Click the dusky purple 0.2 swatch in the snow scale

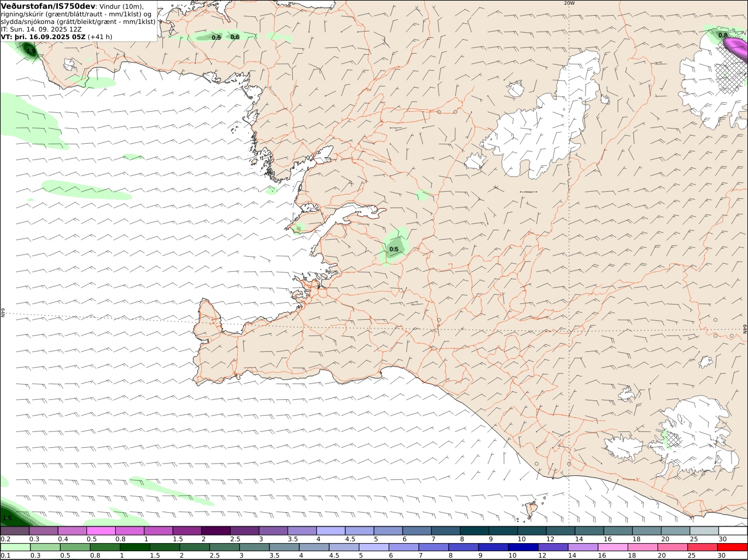[15, 530]
